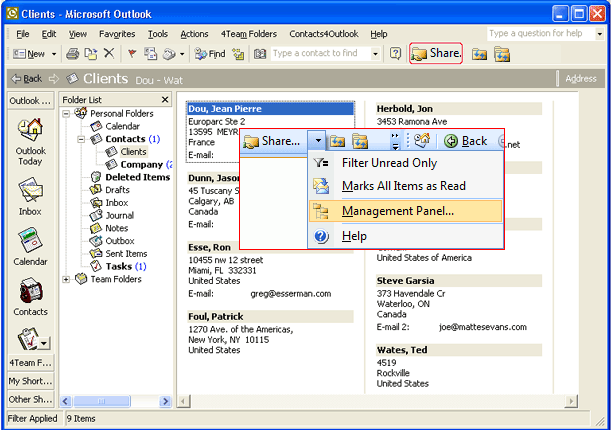Click Back navigation button under toolbar
Screen dimensions: 611x430
(x=26, y=79)
